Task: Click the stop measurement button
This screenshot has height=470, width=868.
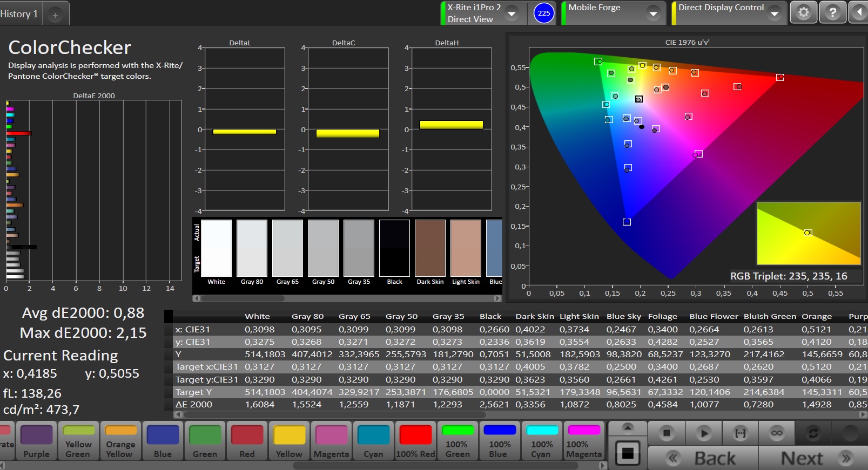Action: pyautogui.click(x=667, y=433)
